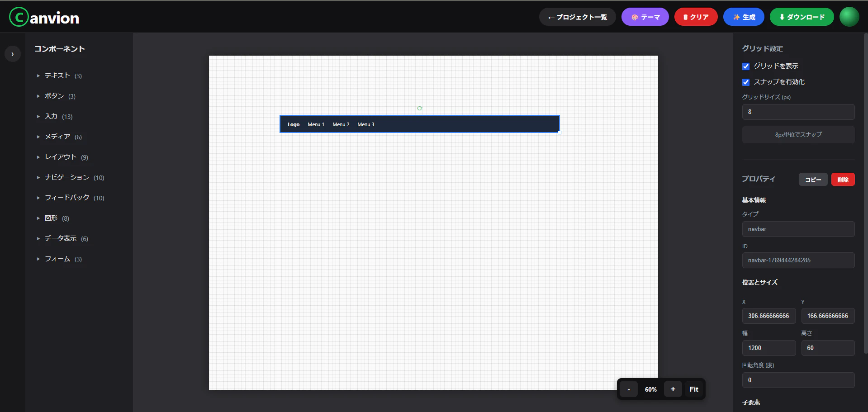The width and height of the screenshot is (868, 412).
Task: Click the X position input field
Action: [x=769, y=316]
